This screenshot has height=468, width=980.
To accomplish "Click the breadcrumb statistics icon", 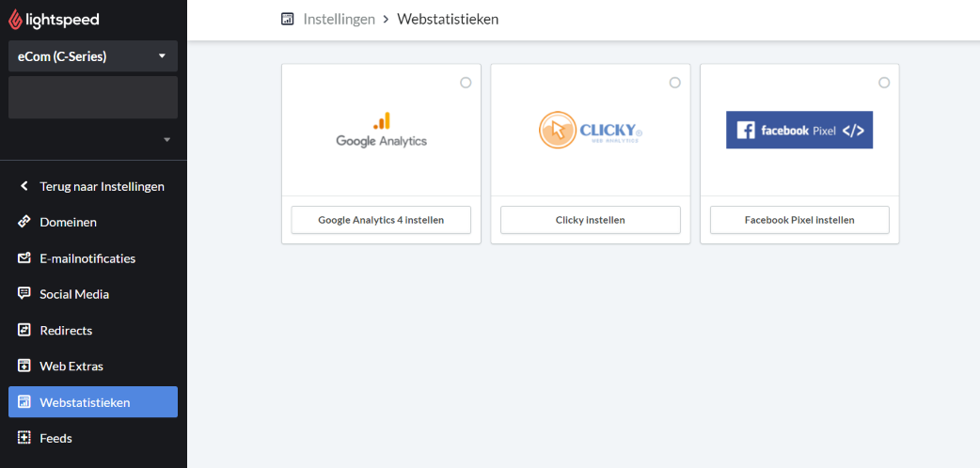I will (x=288, y=20).
